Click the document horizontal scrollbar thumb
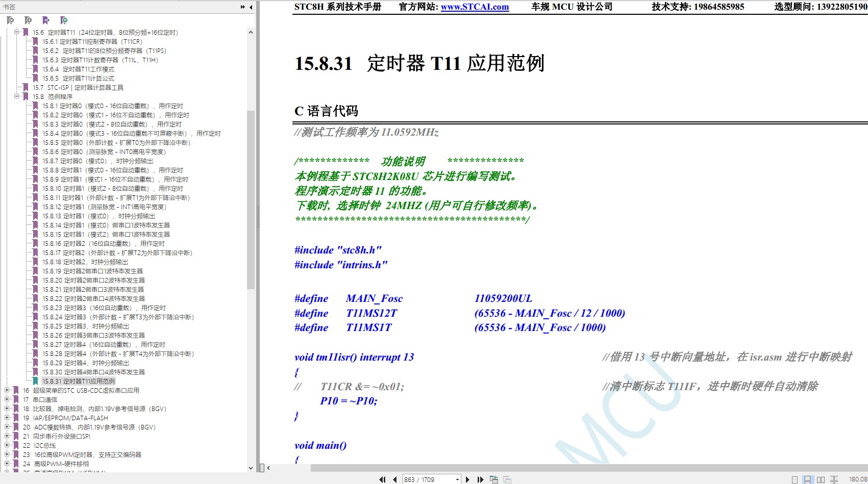 pyautogui.click(x=589, y=468)
